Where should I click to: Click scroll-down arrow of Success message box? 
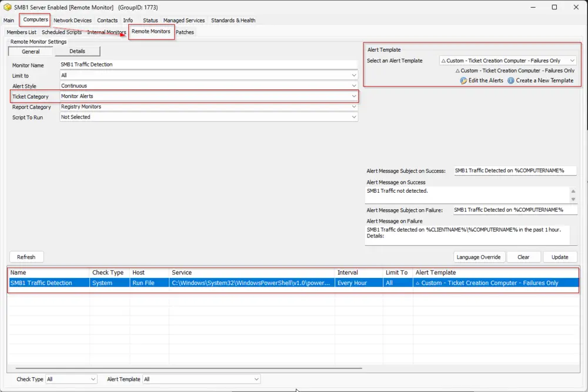(573, 199)
